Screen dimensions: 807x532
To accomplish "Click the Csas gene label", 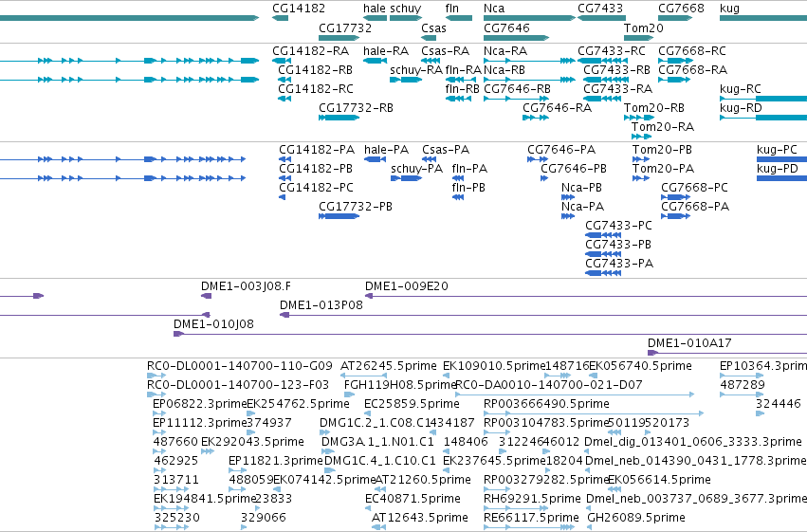I will click(433, 28).
